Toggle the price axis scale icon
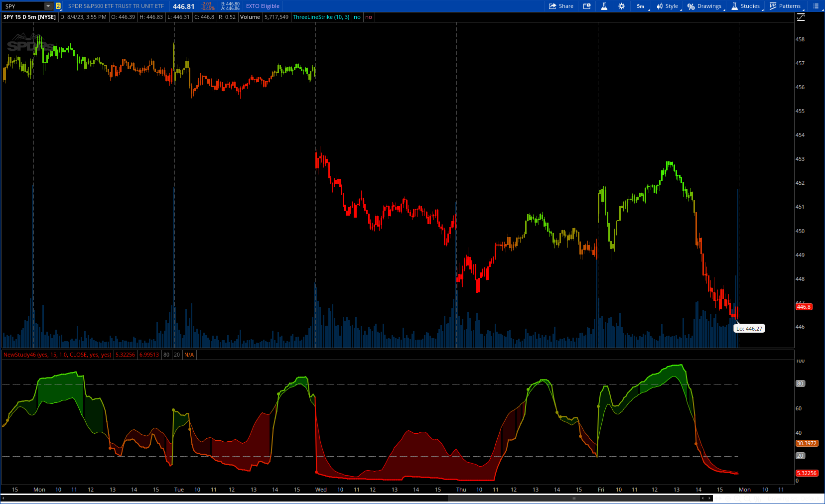The height and width of the screenshot is (504, 825). (801, 17)
